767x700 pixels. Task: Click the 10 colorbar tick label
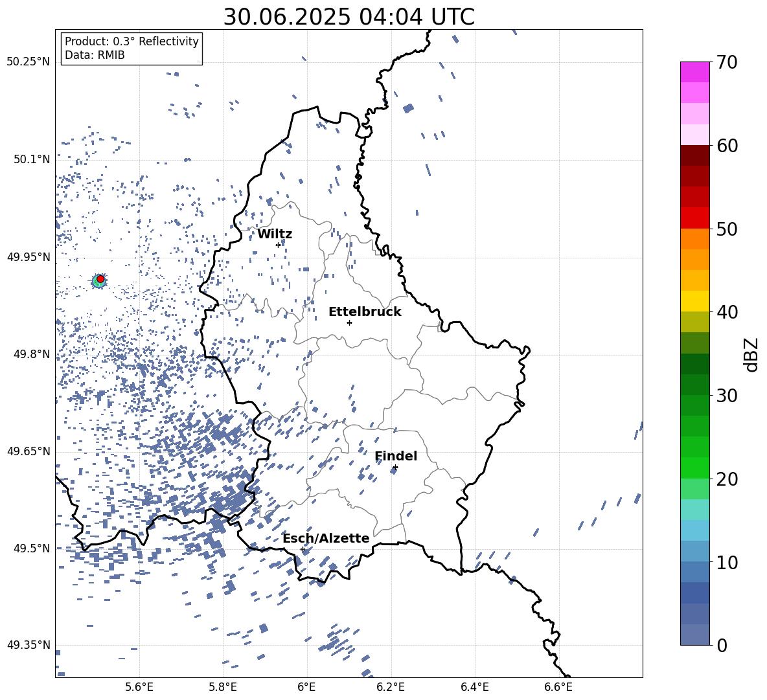click(727, 562)
